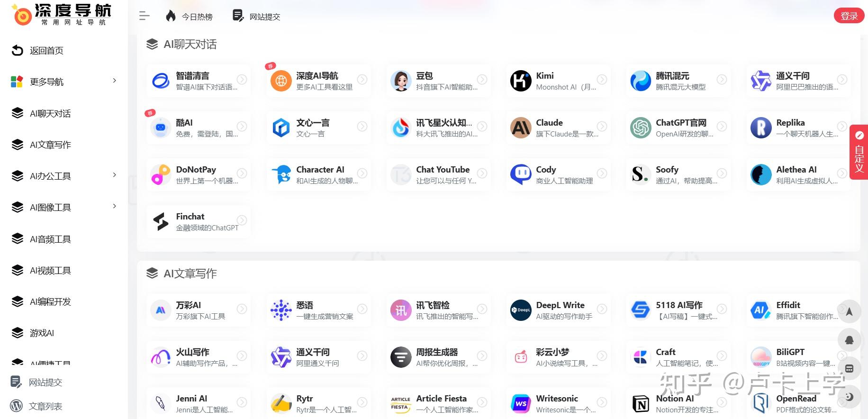
Task: Toggle night mode moon button
Action: pyautogui.click(x=849, y=397)
